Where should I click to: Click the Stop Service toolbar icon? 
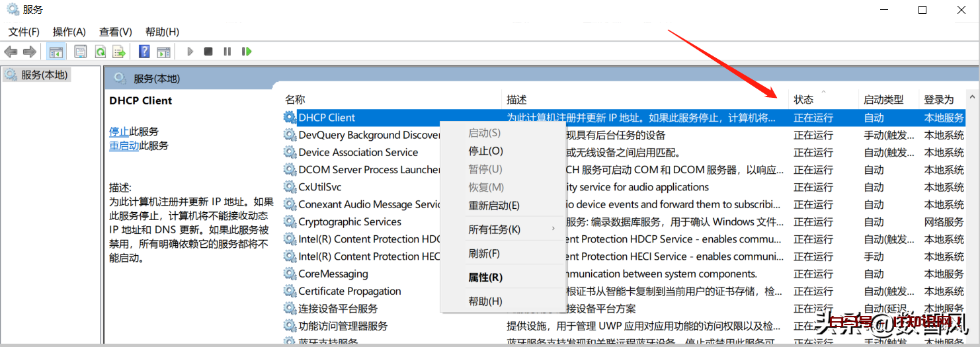point(208,52)
